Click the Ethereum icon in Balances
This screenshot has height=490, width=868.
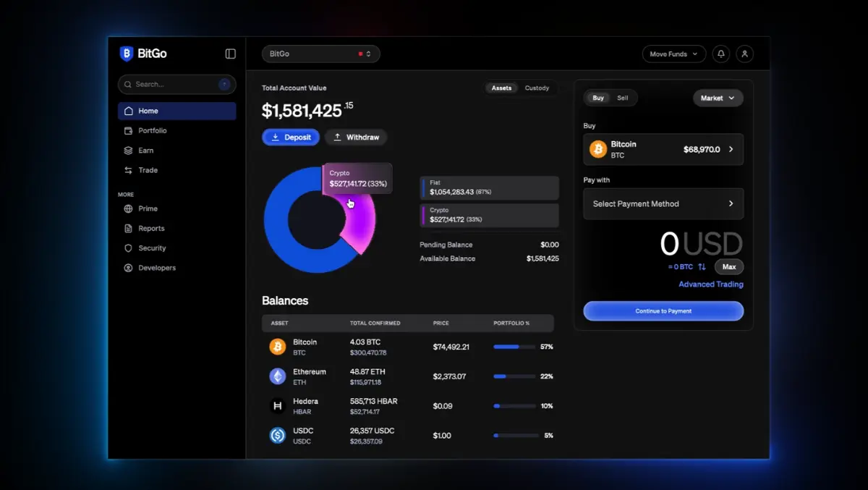278,376
